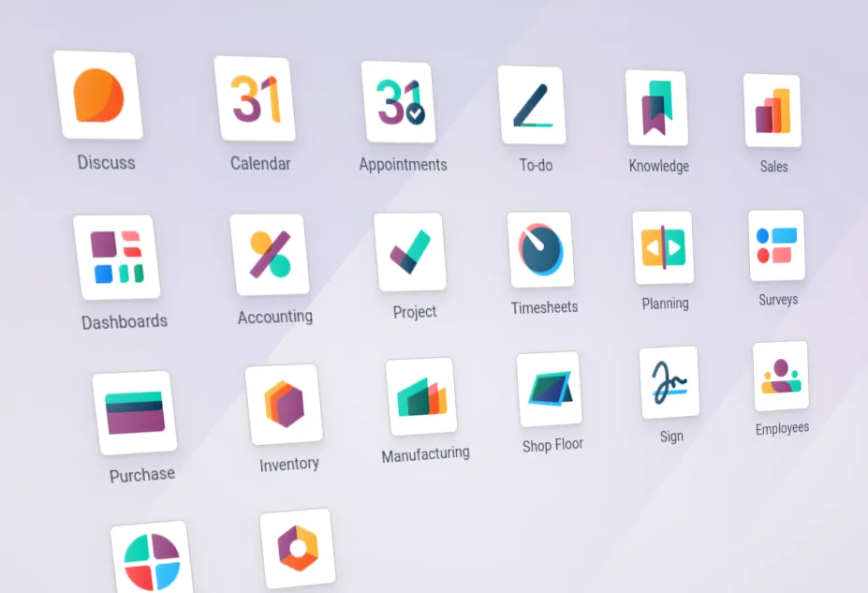The height and width of the screenshot is (593, 868).
Task: Click the Manufacturing label text
Action: coord(426,454)
